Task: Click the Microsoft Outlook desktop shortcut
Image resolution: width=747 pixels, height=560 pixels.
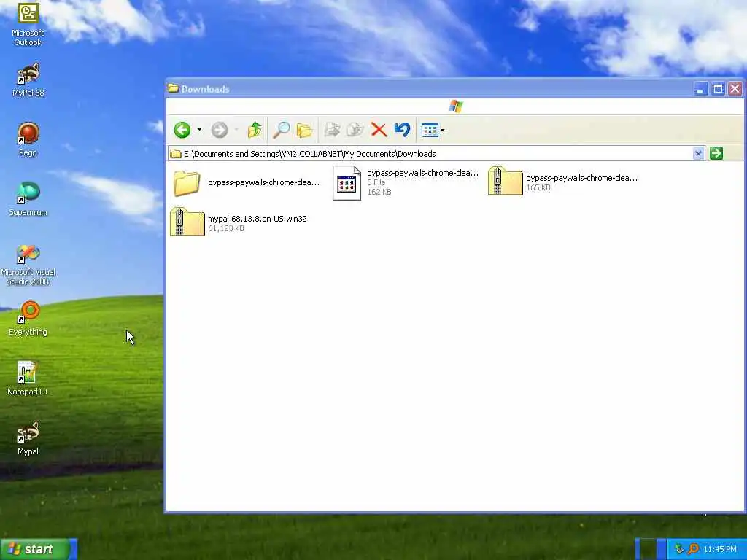Action: (x=28, y=25)
